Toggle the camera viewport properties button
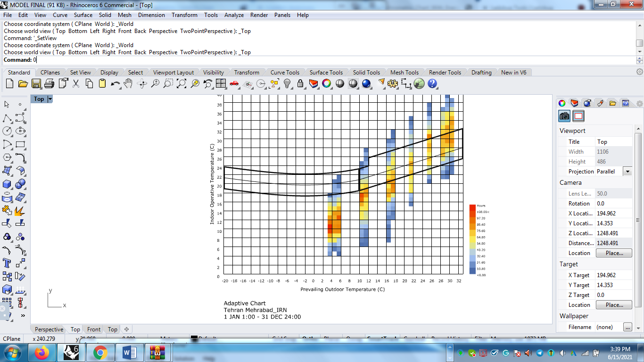 [x=564, y=116]
